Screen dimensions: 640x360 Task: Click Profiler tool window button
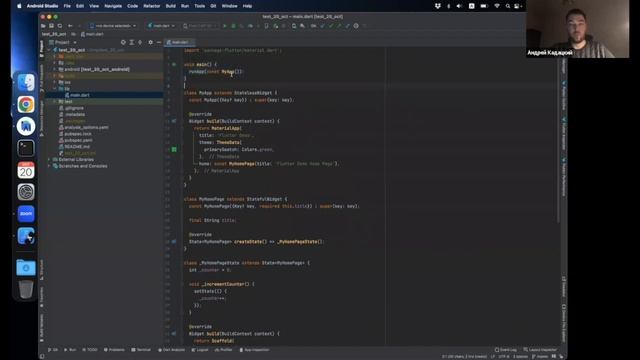click(x=224, y=350)
